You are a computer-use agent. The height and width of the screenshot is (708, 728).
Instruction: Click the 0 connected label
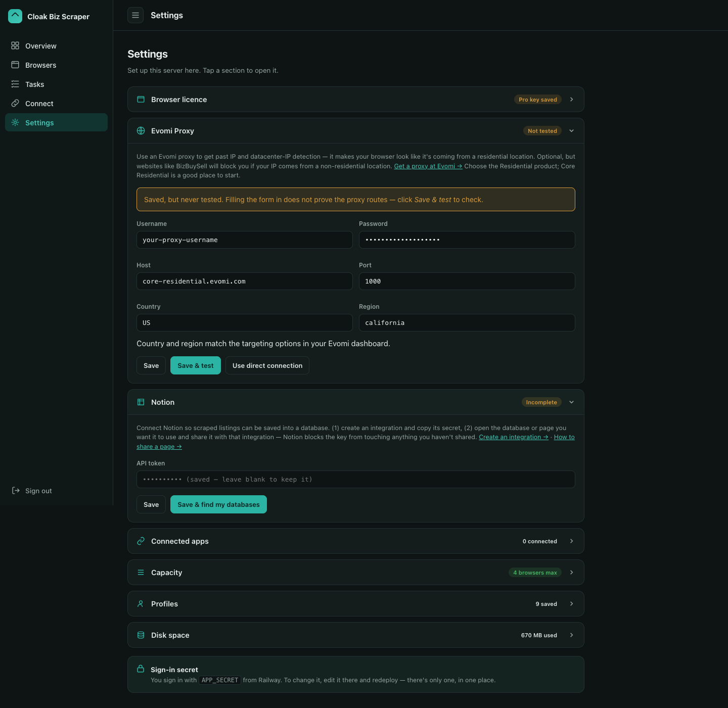540,541
